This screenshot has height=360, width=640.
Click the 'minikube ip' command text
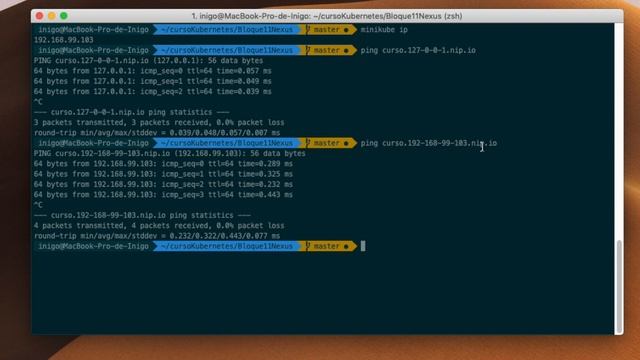coord(384,29)
